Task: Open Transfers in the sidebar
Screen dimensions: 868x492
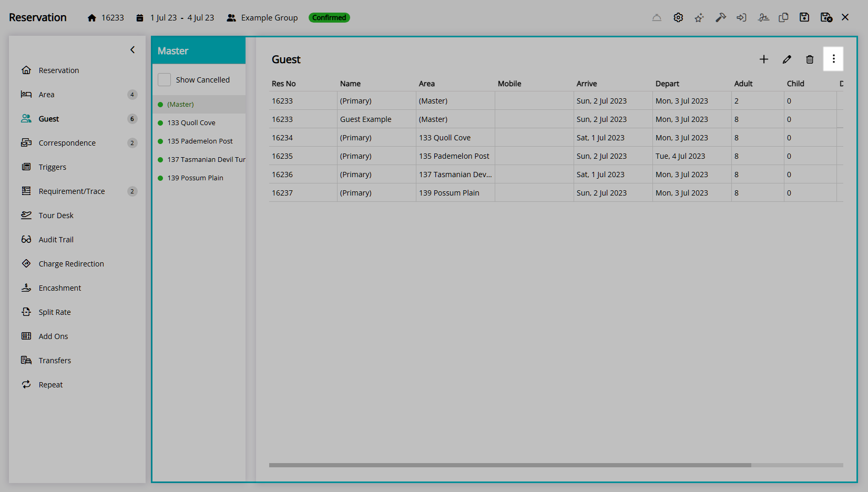Action: [x=55, y=361]
